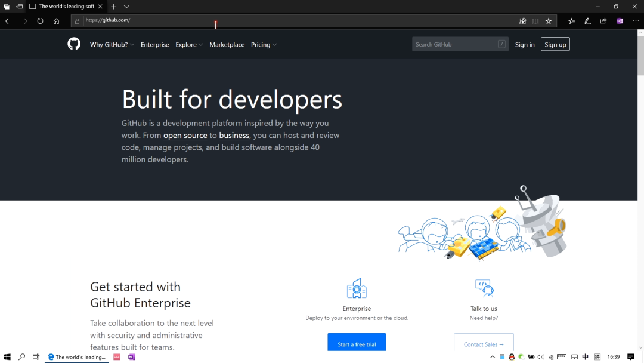Viewport: 644px width, 363px height.
Task: Click the taskbar clock showing 16:39
Action: pos(613,357)
